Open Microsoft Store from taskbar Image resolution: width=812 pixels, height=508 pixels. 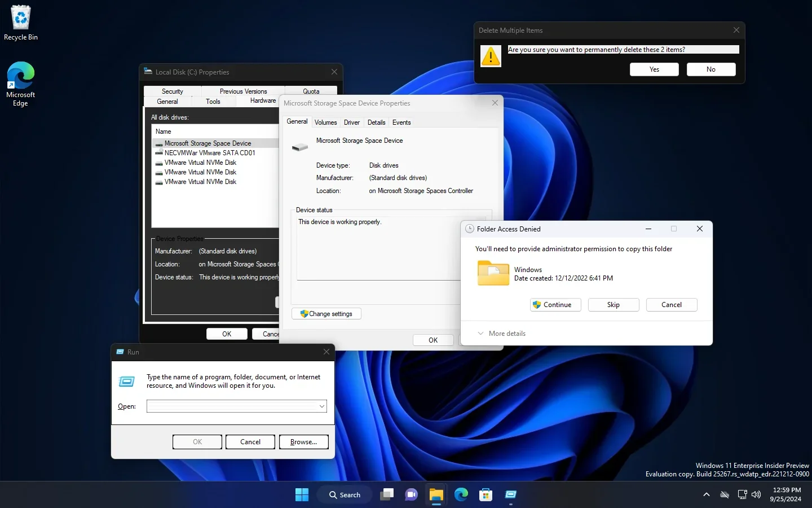coord(486,495)
